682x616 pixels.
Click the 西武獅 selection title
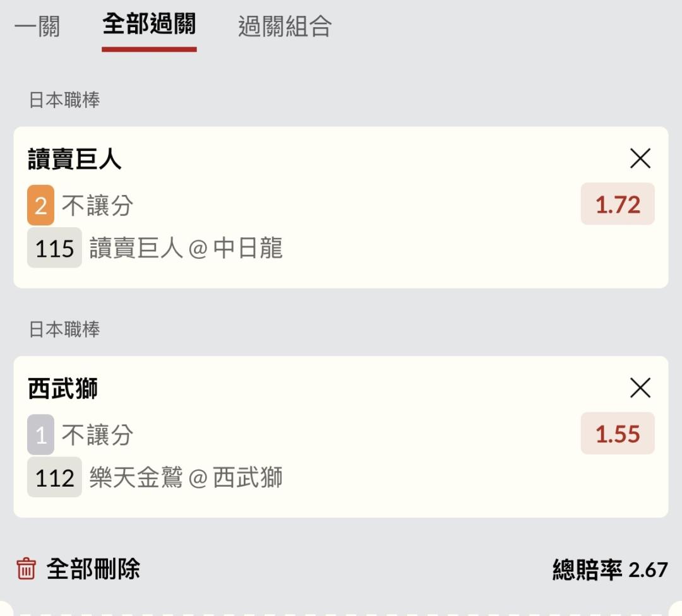click(x=63, y=388)
